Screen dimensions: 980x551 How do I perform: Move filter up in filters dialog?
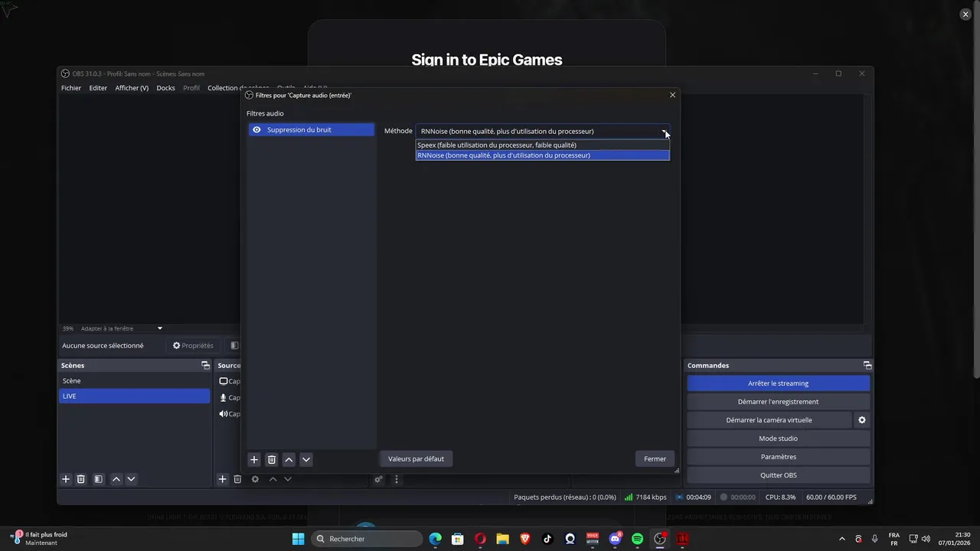[289, 459]
